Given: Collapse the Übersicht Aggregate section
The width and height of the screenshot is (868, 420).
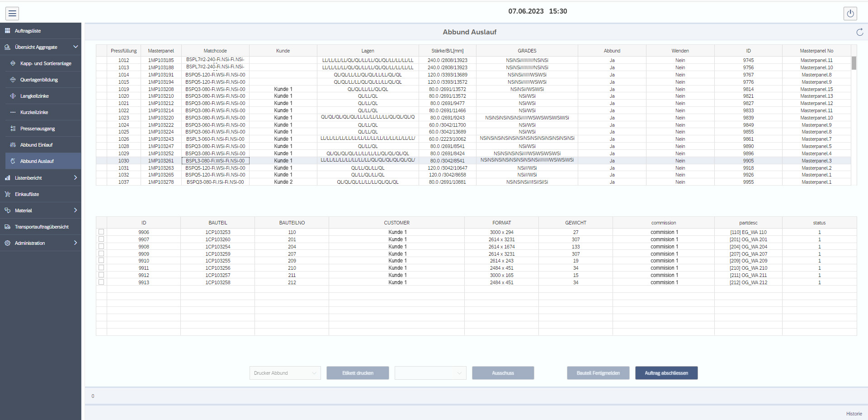Looking at the screenshot, I should pos(75,47).
